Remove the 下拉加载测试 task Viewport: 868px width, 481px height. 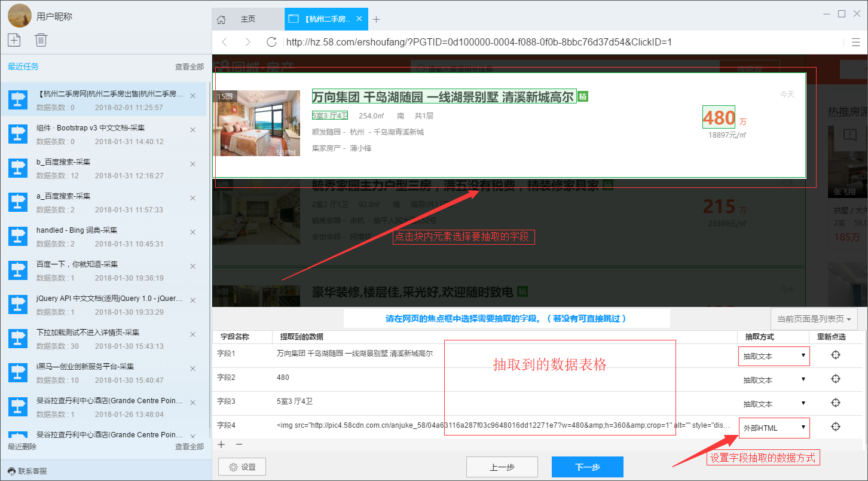tap(192, 334)
